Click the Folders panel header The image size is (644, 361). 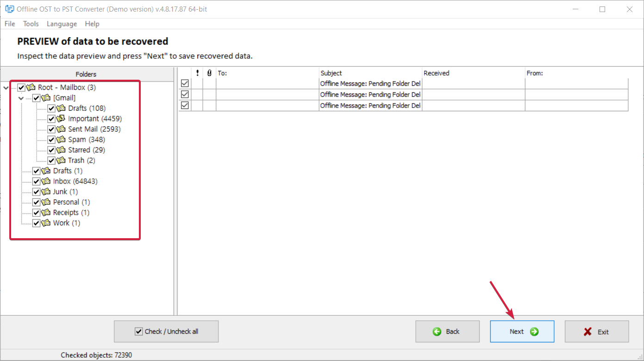[86, 74]
